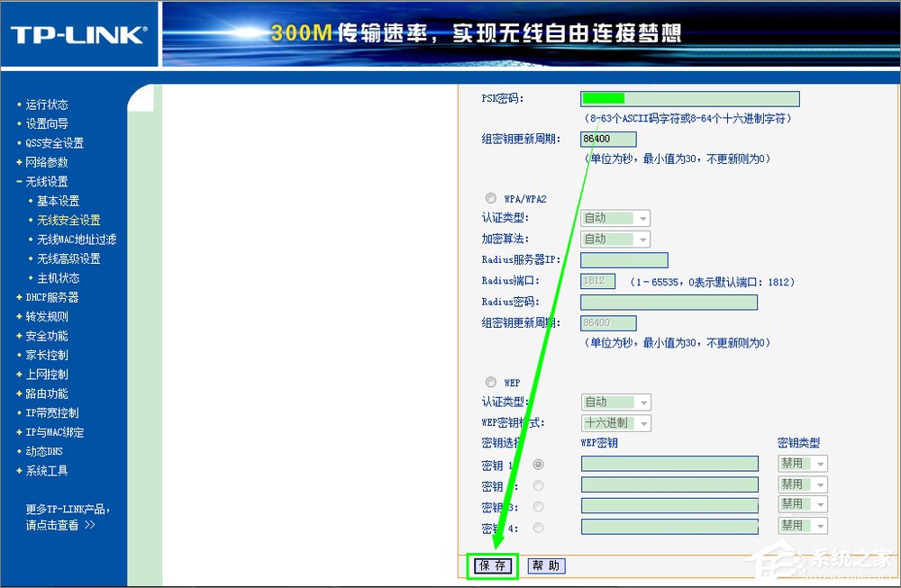Viewport: 901px width, 588px height.
Task: Open the WEP密钥格式 dropdown showing 十六进制
Action: (615, 422)
